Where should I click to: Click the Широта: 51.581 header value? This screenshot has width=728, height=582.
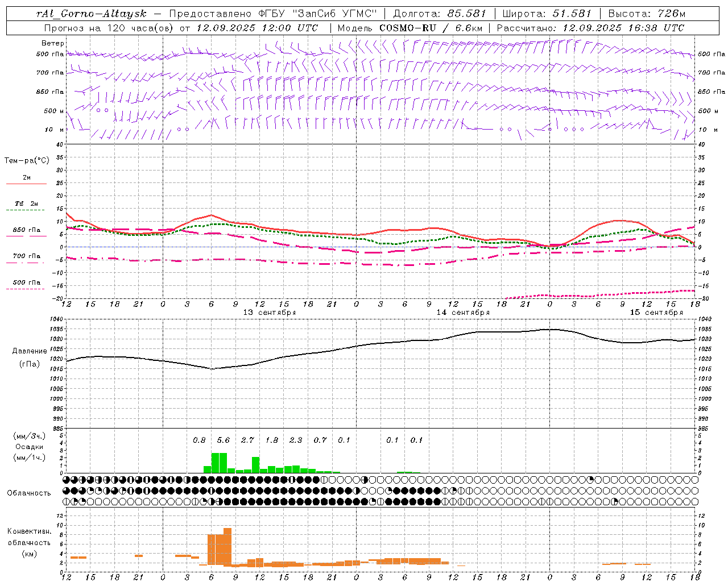click(x=547, y=14)
